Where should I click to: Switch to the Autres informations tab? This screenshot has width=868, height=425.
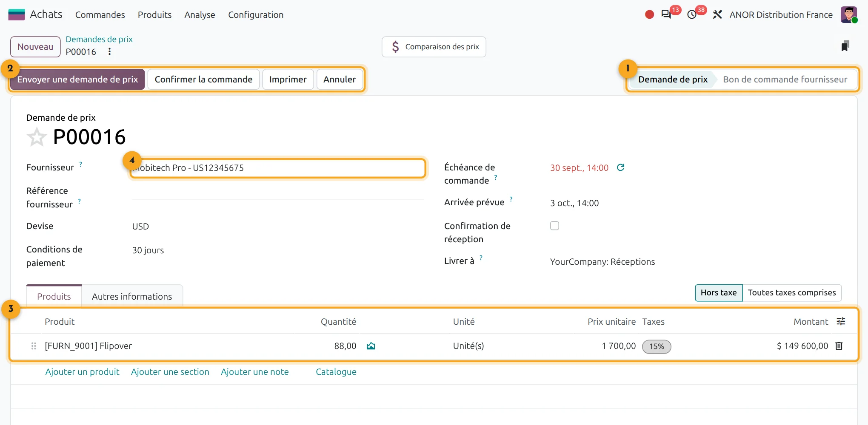pos(132,296)
